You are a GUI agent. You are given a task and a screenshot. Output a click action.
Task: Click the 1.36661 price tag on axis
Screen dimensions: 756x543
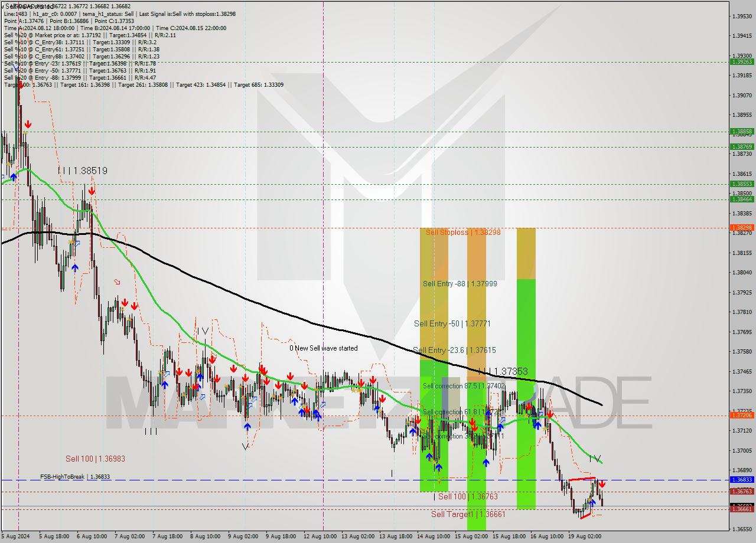(742, 509)
